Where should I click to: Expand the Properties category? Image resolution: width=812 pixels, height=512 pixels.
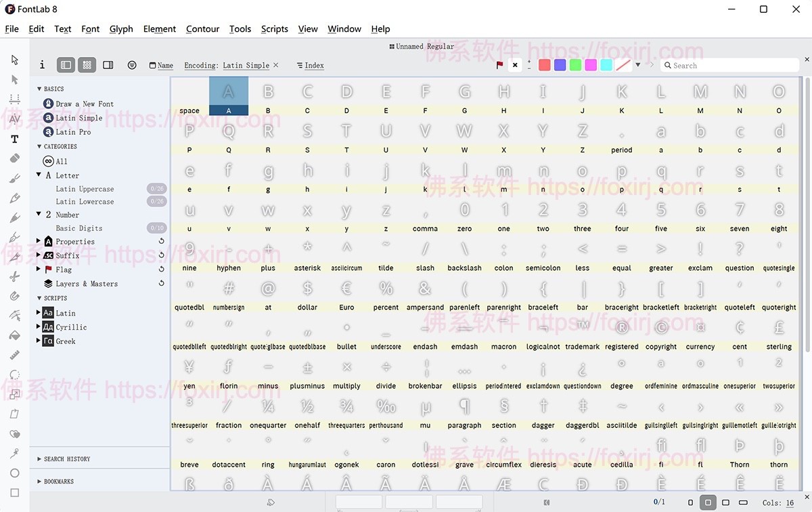coord(39,241)
